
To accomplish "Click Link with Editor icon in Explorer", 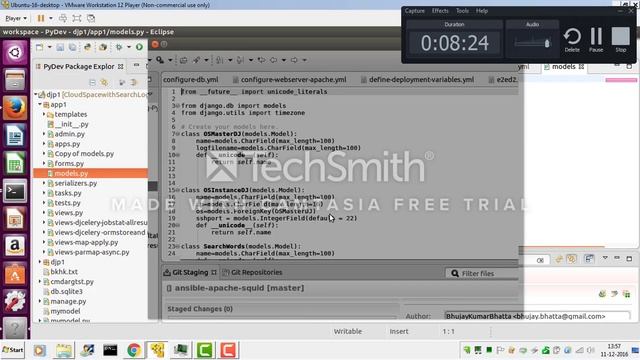I will pos(104,82).
